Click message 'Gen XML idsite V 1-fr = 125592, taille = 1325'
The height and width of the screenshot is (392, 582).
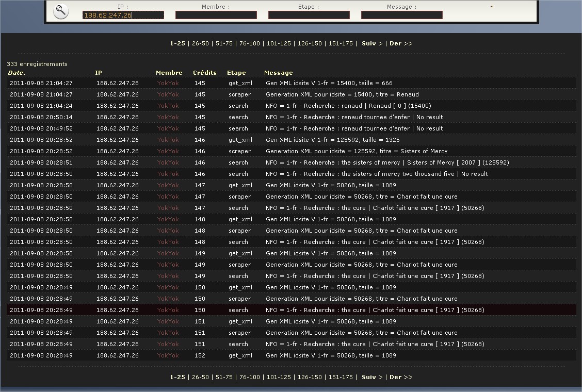click(x=333, y=140)
